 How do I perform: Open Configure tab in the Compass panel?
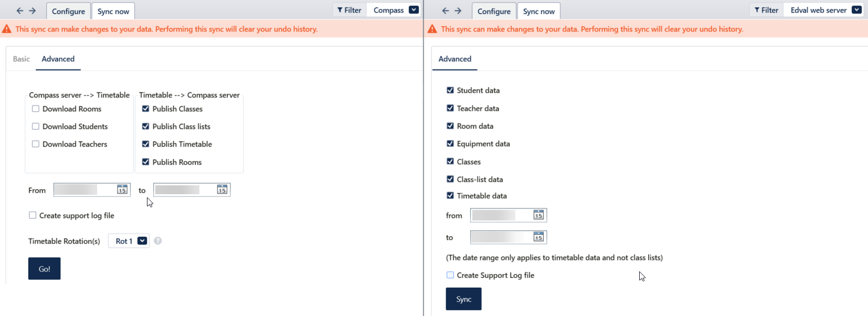click(x=68, y=11)
